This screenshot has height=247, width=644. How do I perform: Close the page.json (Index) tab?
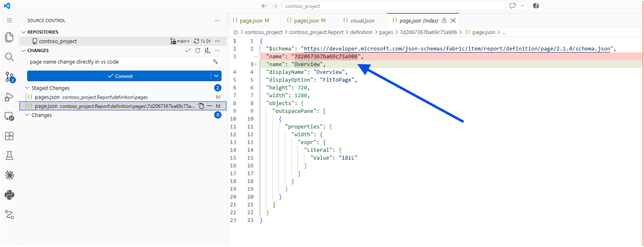coord(453,20)
